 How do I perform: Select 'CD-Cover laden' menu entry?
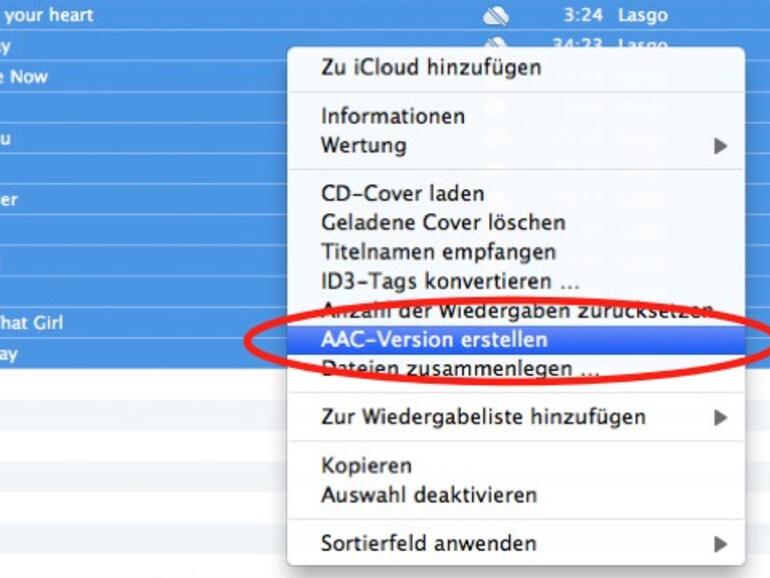click(x=516, y=193)
